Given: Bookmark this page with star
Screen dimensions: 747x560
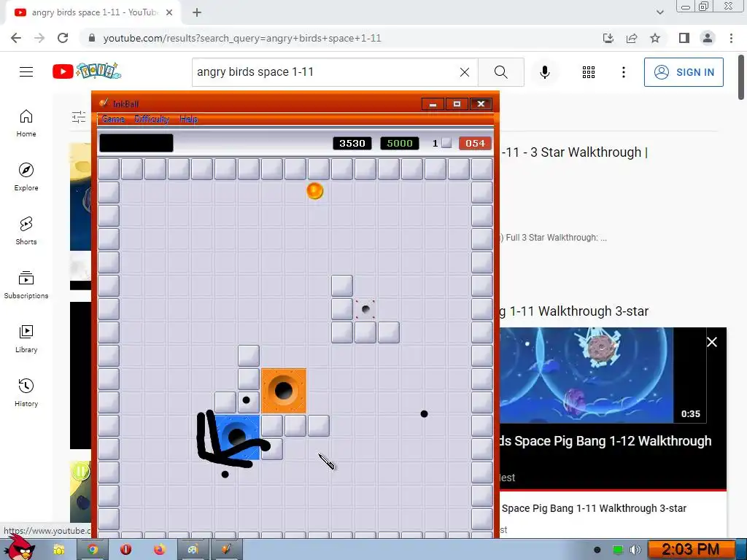Looking at the screenshot, I should [655, 38].
